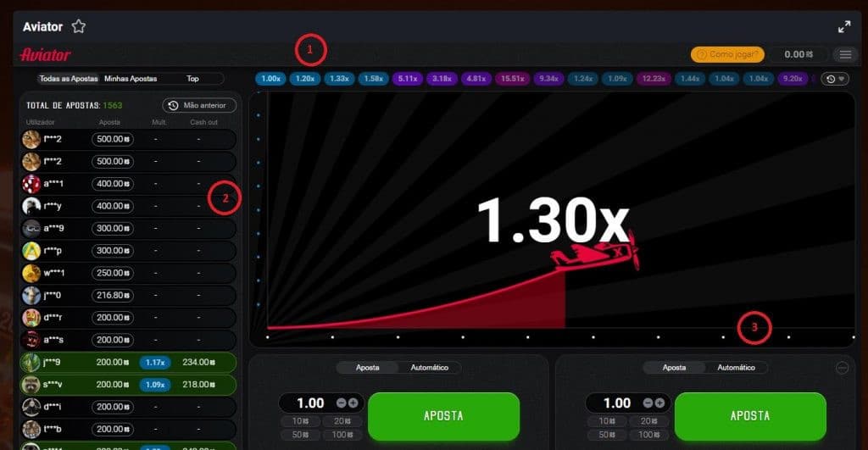Switch right bet panel to Automático mode
The image size is (868, 450).
(x=736, y=368)
